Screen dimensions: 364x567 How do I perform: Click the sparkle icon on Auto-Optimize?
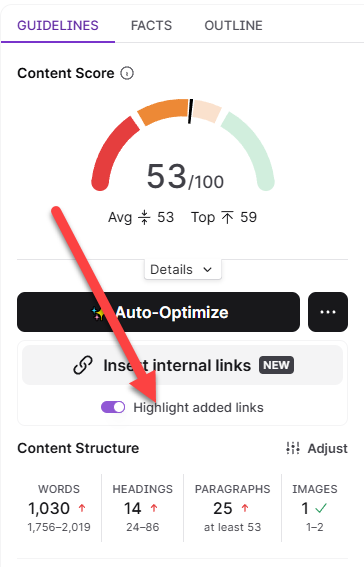point(97,313)
